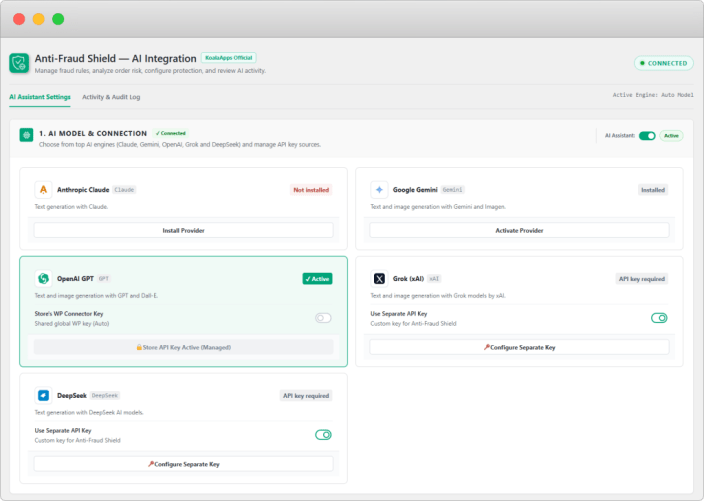
Task: Click the OpenAI GPT logo icon
Action: [x=43, y=278]
